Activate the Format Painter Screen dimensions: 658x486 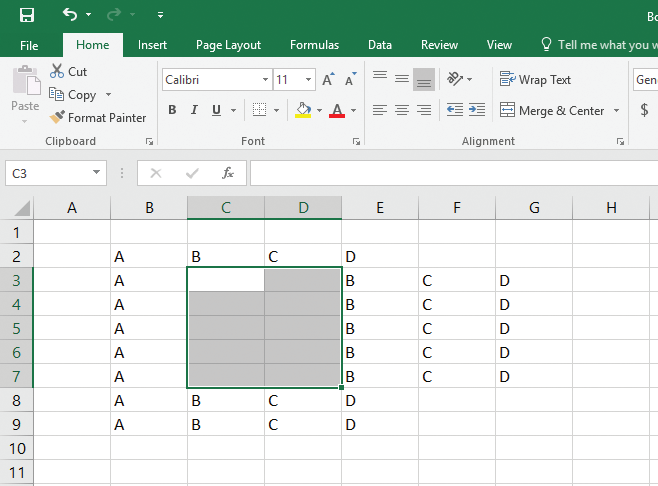click(97, 118)
